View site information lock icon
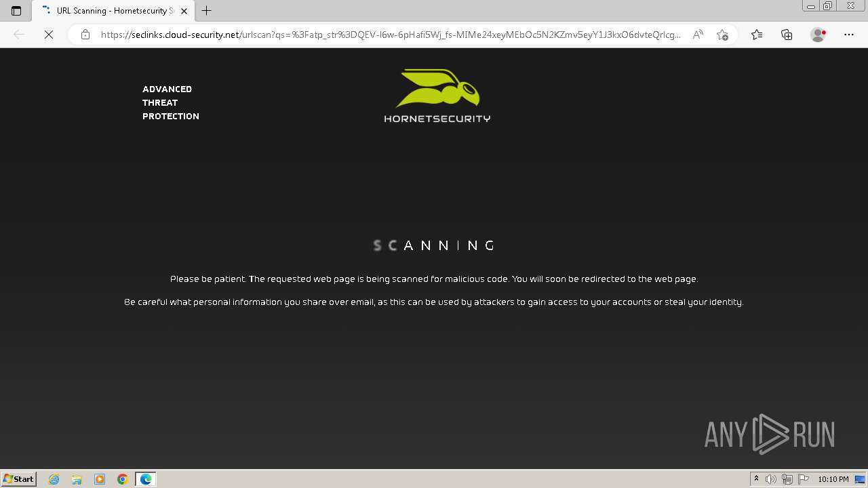Viewport: 868px width, 488px height. 85,35
